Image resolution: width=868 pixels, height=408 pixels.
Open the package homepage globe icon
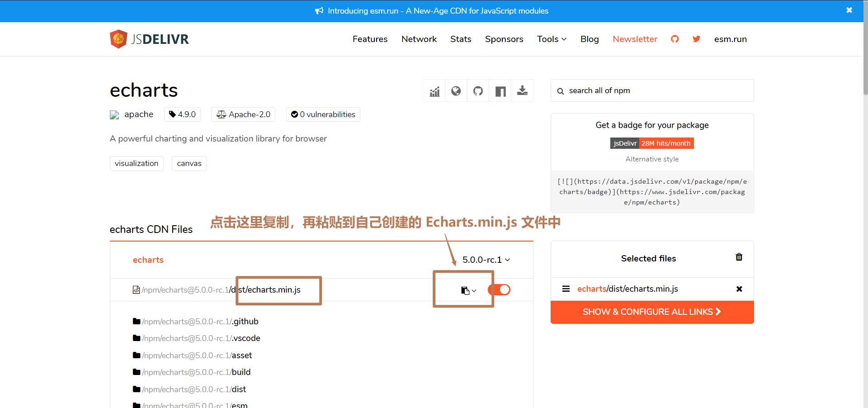tap(456, 91)
